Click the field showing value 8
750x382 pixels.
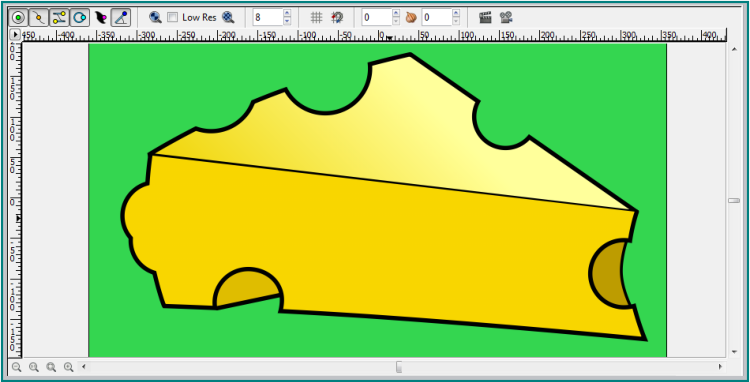pyautogui.click(x=267, y=18)
